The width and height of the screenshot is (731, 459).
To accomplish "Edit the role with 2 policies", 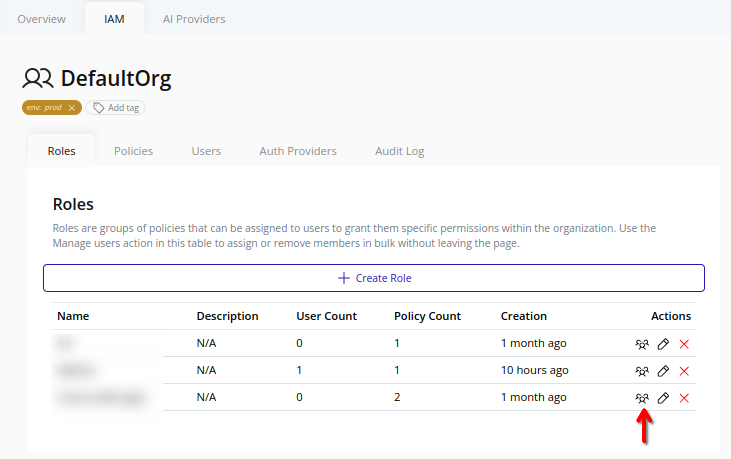I will [663, 398].
